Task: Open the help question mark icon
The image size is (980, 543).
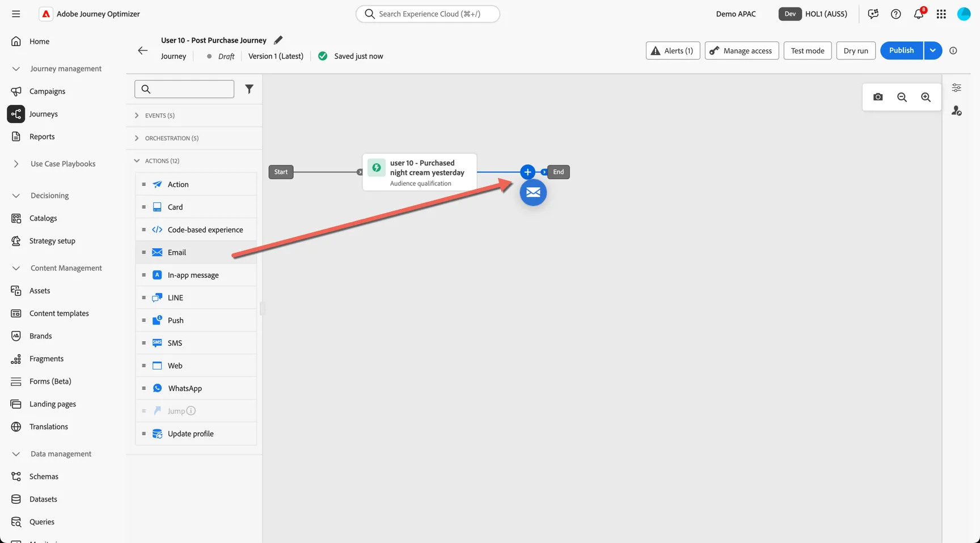Action: (896, 14)
